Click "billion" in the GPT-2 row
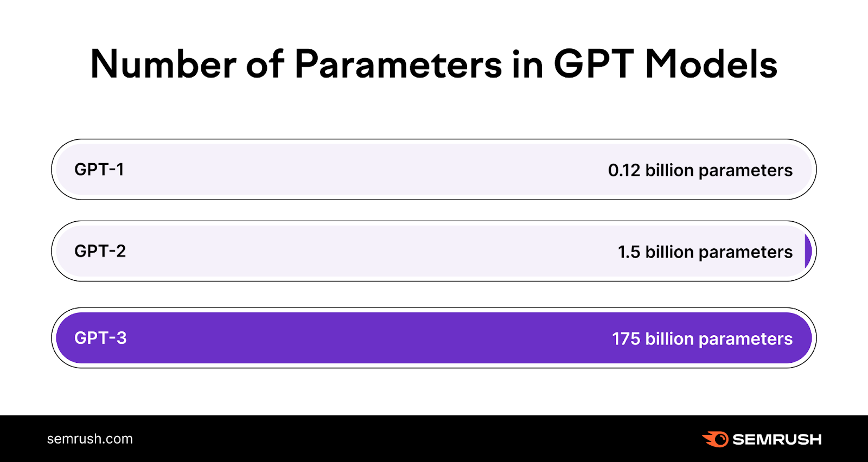This screenshot has width=868, height=462. 669,252
